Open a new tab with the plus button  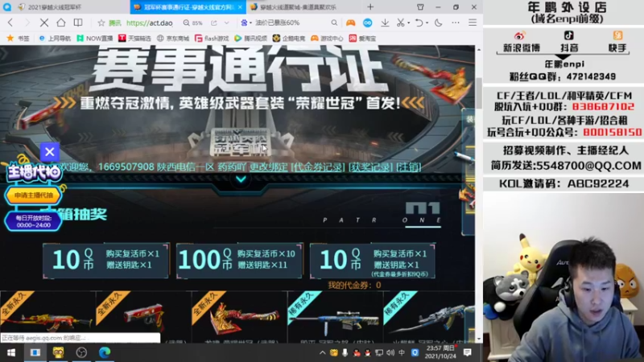(x=370, y=7)
